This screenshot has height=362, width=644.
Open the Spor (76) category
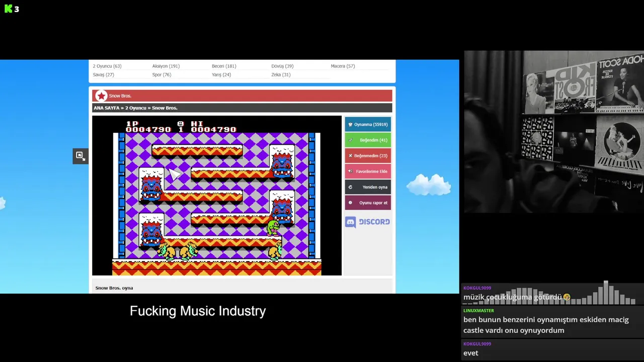(x=162, y=75)
